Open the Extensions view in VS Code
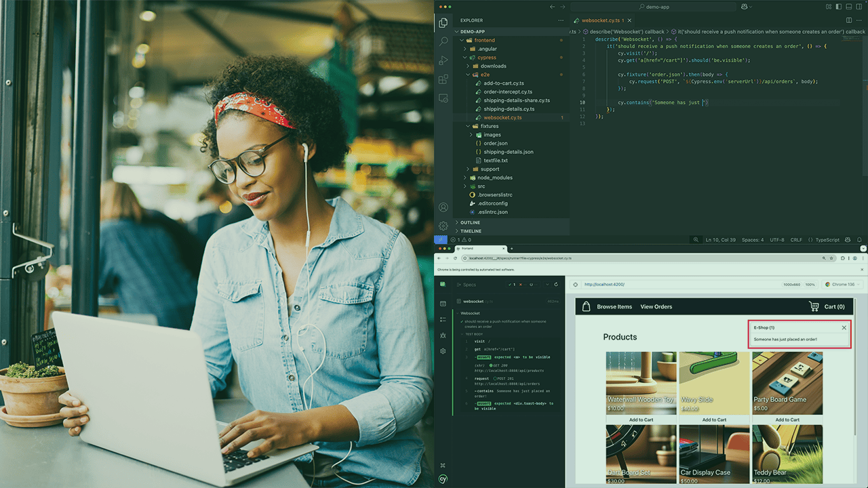The image size is (868, 488). [443, 79]
